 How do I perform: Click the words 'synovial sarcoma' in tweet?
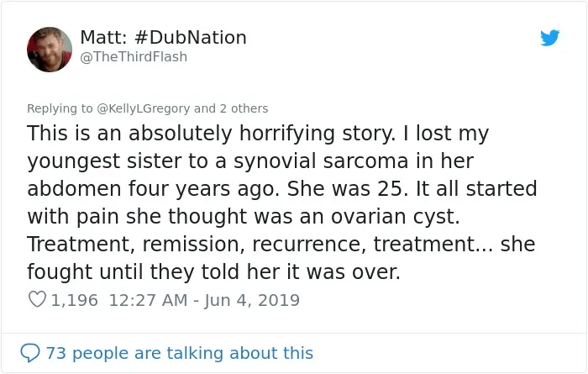pyautogui.click(x=321, y=161)
